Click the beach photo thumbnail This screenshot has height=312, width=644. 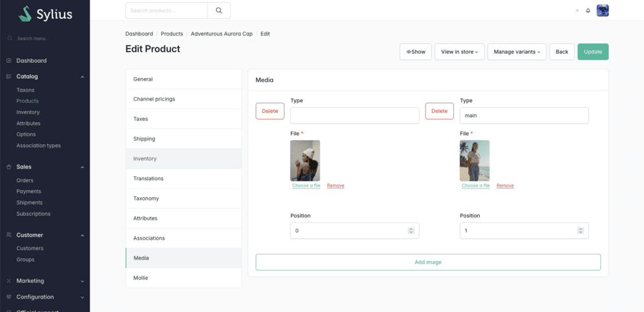pos(475,161)
